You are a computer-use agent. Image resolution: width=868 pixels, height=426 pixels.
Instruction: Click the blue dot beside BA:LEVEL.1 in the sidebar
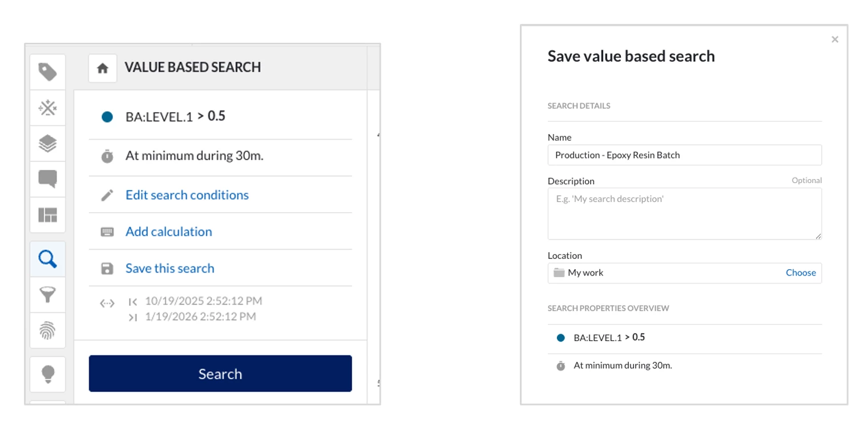(107, 117)
